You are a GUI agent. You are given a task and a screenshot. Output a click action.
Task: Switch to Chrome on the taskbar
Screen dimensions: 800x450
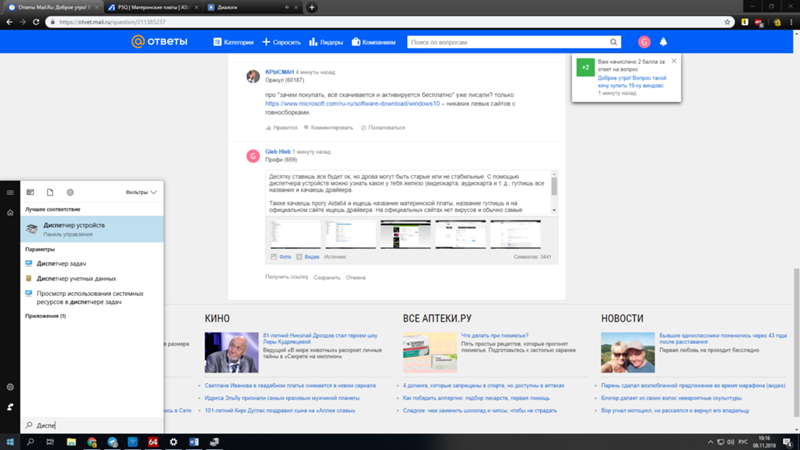(92, 442)
